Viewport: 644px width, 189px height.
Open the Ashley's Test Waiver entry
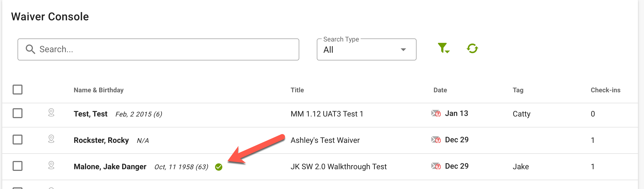point(325,140)
